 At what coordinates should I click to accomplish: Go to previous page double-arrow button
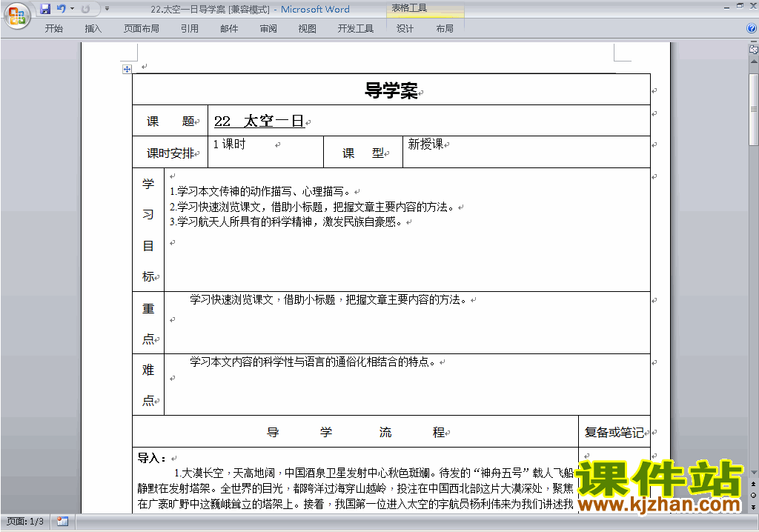(x=754, y=484)
